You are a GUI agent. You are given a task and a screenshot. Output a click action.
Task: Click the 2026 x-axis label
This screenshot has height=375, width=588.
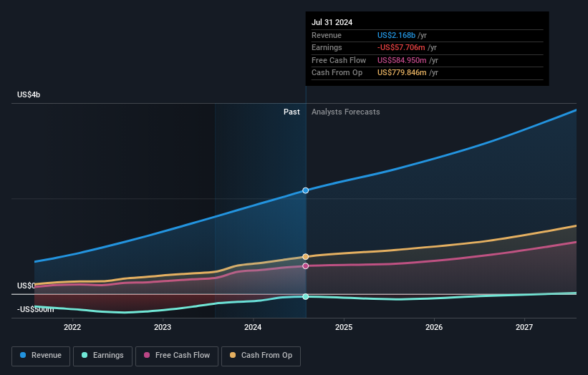click(434, 328)
